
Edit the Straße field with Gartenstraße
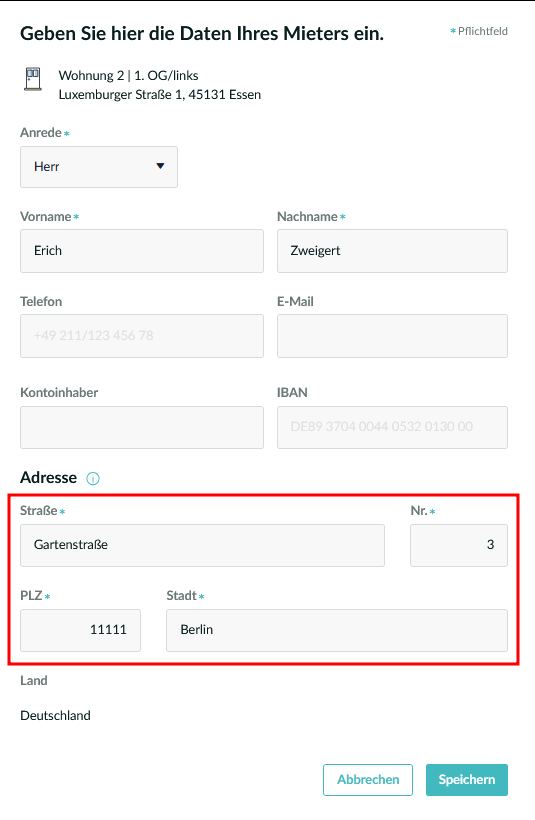[x=202, y=545]
